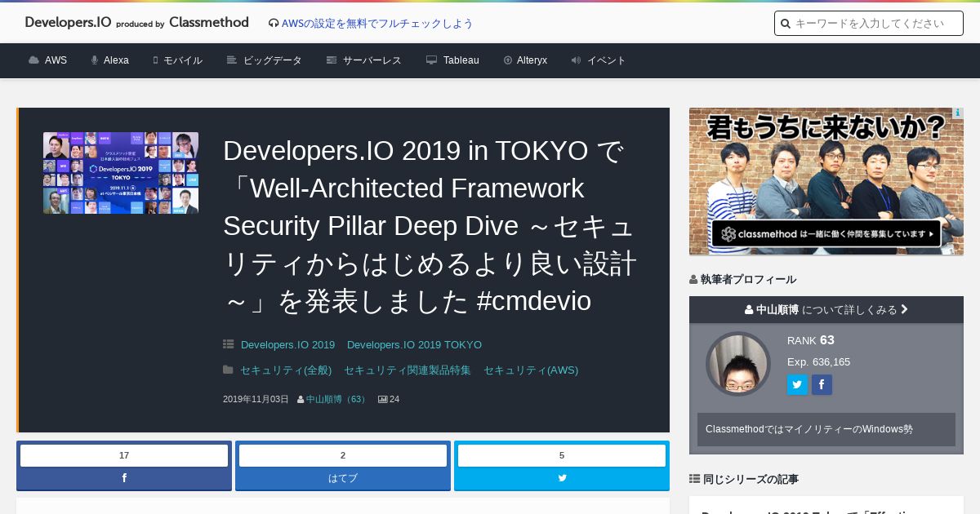Open the セキュリティ関連製品特集 category
Screen dimensions: 980x514
point(408,370)
